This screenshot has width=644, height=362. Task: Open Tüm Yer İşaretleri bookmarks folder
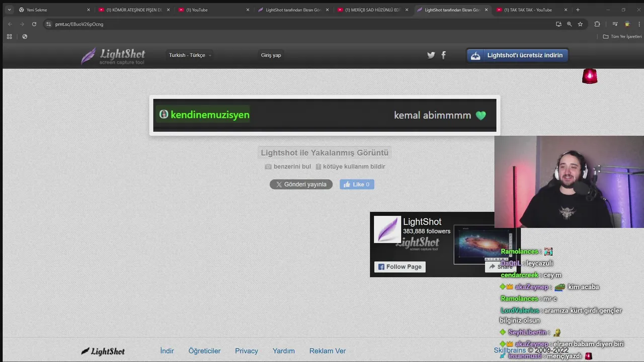(x=622, y=37)
